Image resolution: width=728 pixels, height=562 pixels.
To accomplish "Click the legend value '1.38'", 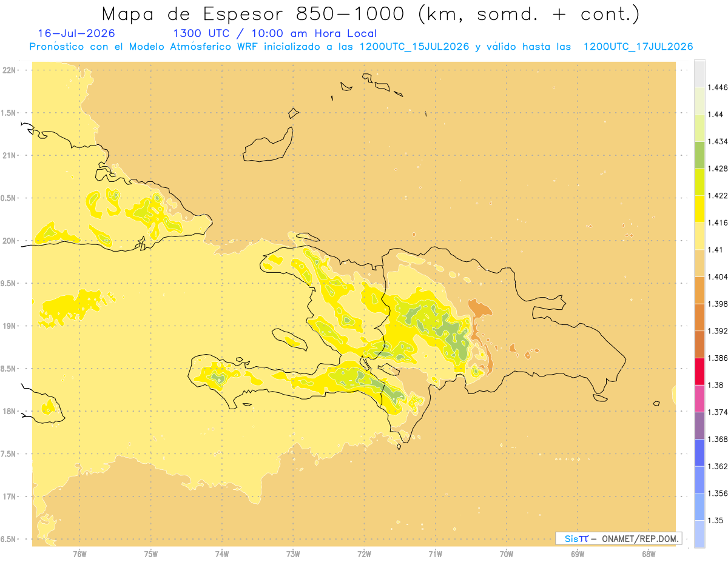I will click(x=715, y=385).
